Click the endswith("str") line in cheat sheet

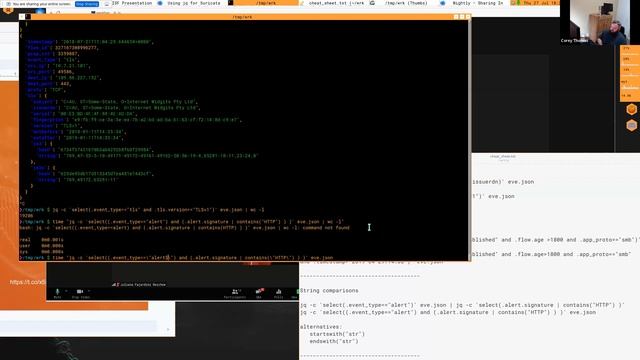point(334,341)
